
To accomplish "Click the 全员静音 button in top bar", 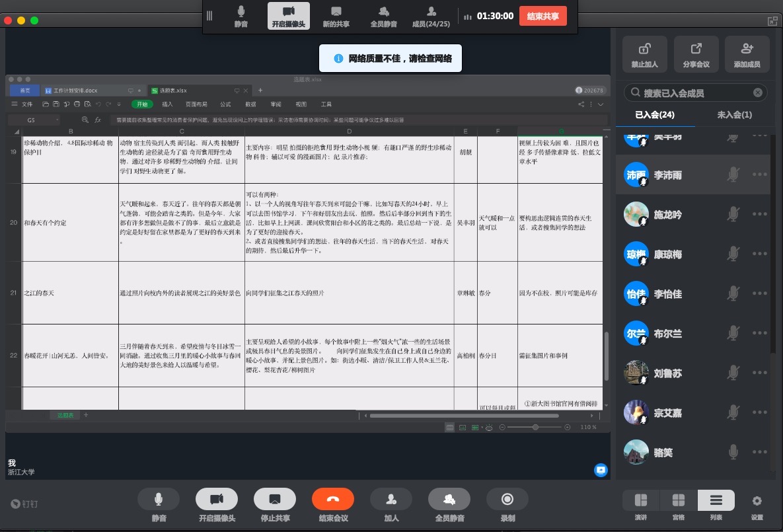I will (383, 17).
